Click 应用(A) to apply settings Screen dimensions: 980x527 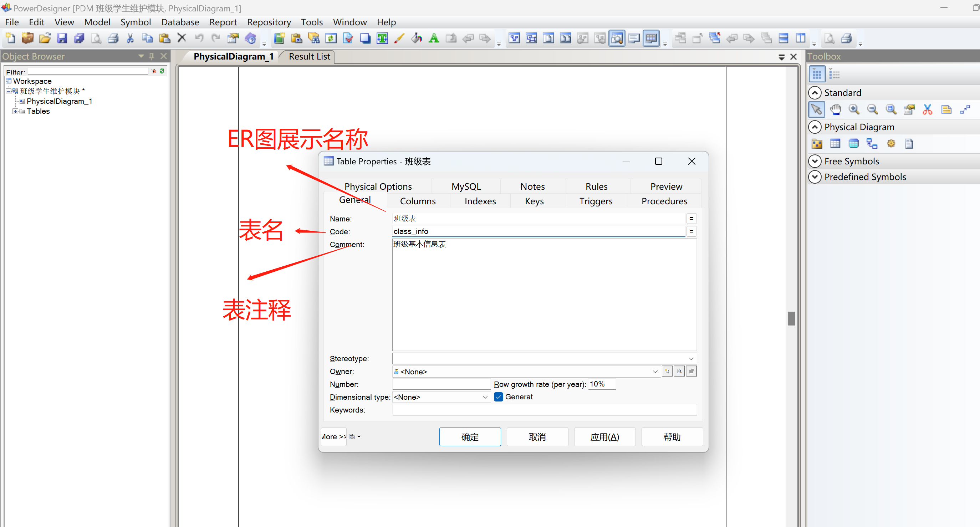point(603,437)
